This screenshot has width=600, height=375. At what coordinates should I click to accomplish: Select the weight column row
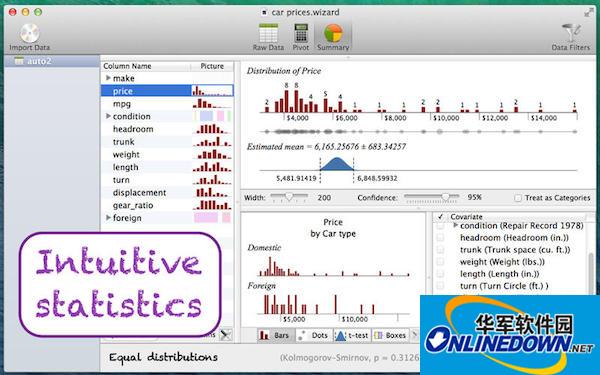pos(167,155)
